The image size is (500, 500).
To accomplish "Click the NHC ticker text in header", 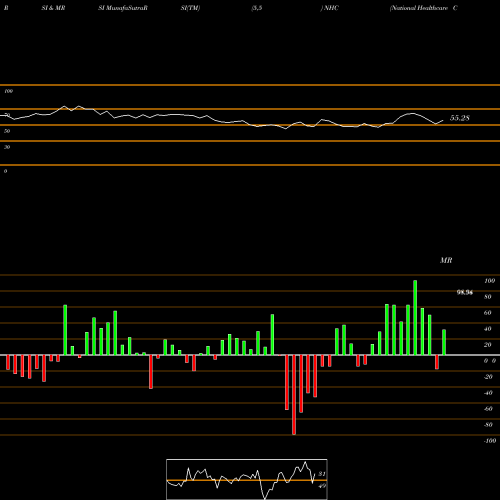I will 331,8.
